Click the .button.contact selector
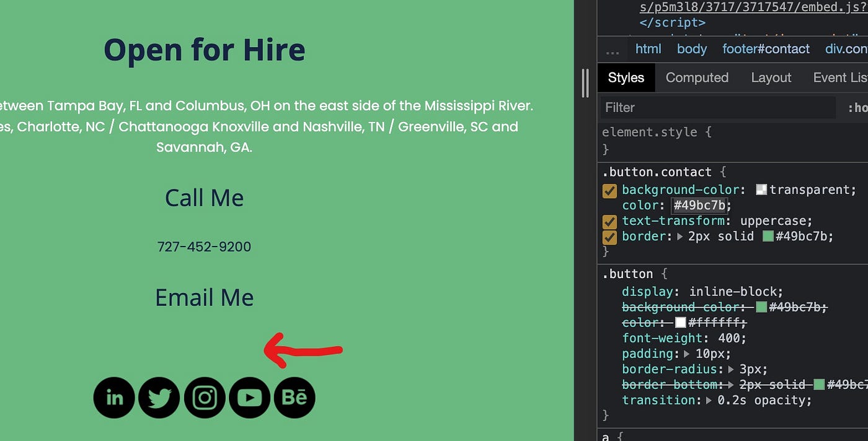Screen dimensions: 868x441 click(657, 172)
